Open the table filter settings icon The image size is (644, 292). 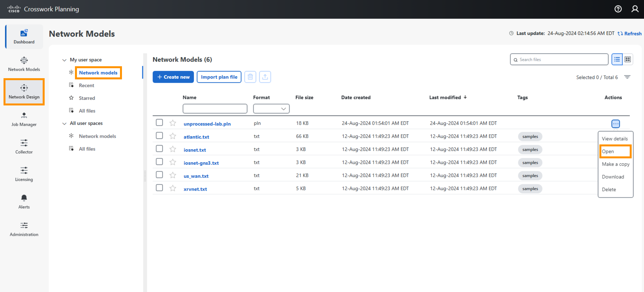point(627,77)
